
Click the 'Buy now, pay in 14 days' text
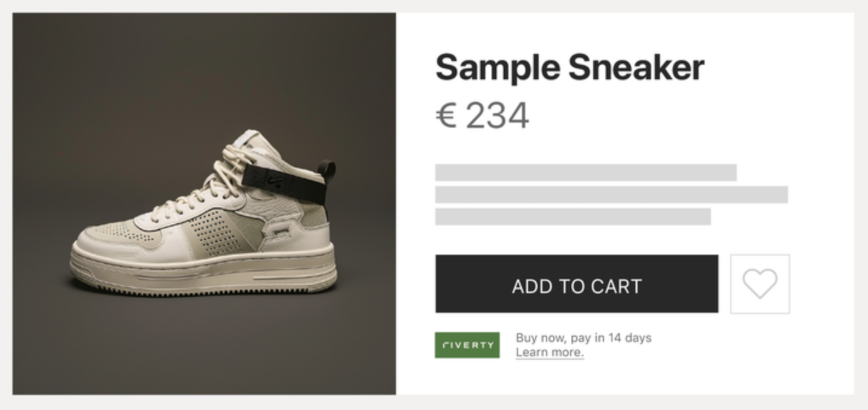584,337
